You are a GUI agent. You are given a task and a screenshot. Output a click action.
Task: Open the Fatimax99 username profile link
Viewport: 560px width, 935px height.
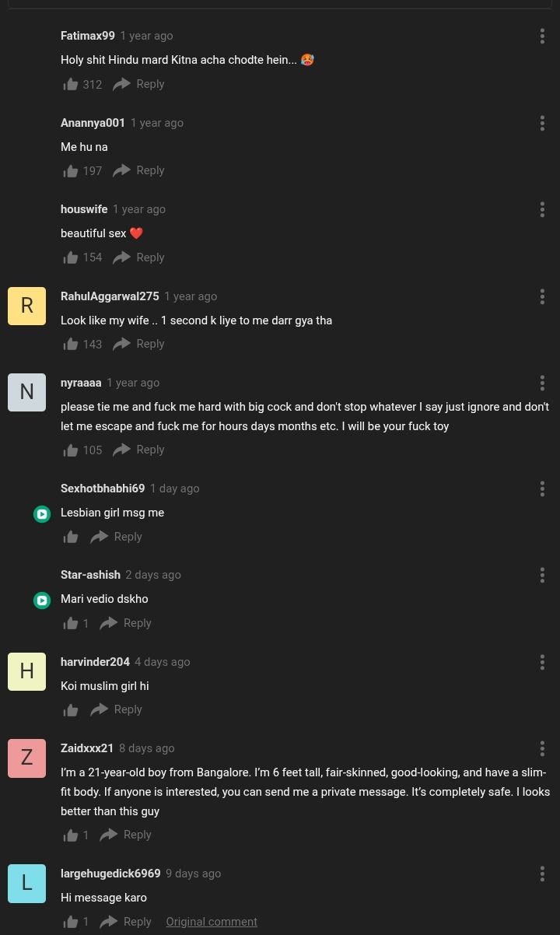click(x=88, y=36)
